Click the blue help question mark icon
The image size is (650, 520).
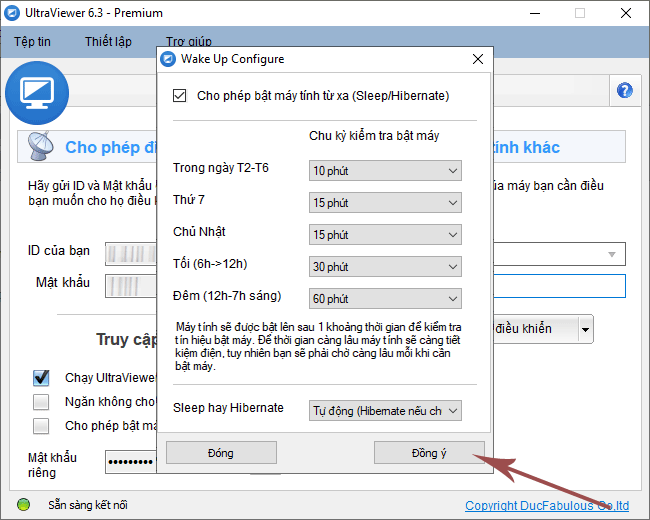pos(626,90)
